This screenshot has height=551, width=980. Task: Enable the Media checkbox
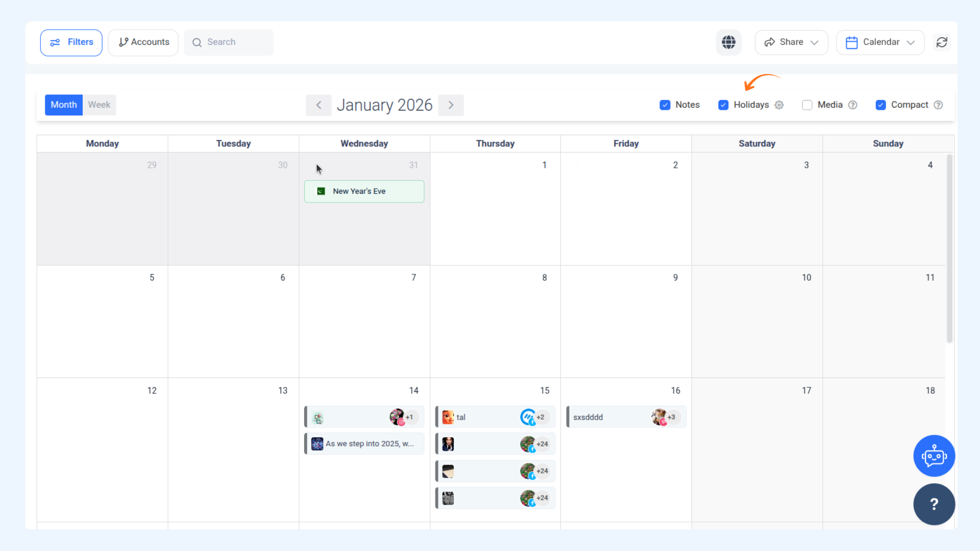[807, 105]
